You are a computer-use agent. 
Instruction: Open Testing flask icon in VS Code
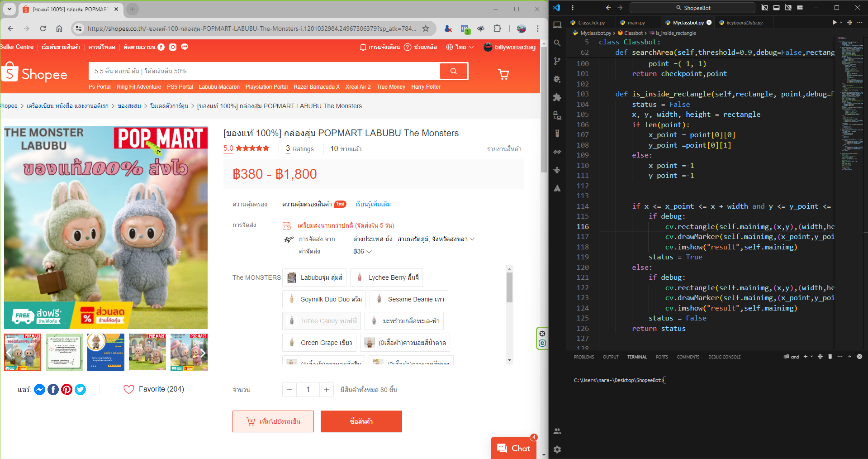tap(557, 134)
